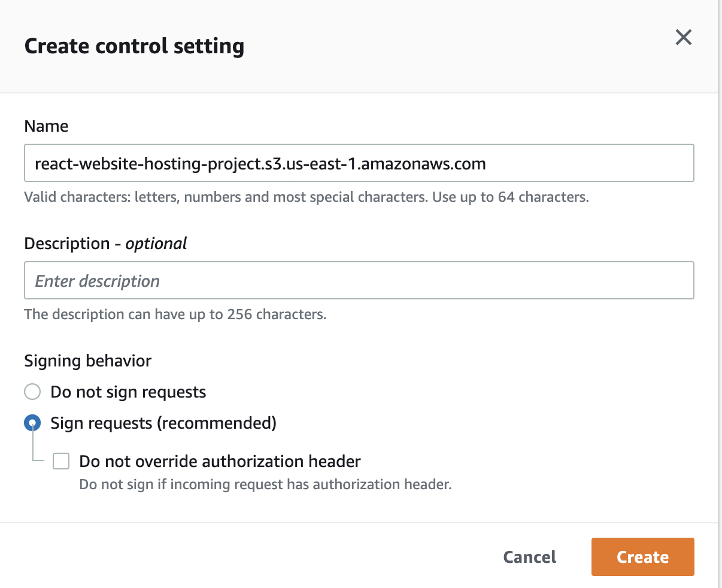722x588 pixels.
Task: Click inside the Name input field
Action: pyautogui.click(x=358, y=162)
